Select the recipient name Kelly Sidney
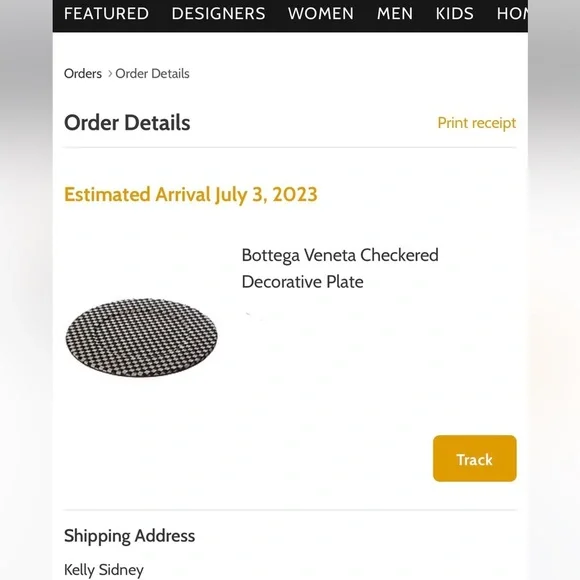The width and height of the screenshot is (580, 580). tap(104, 570)
